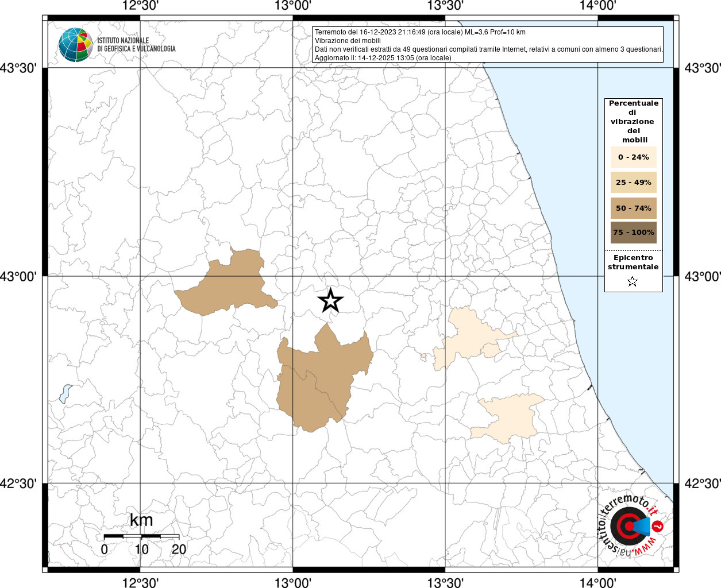Click the epicenter star on the map

(x=330, y=300)
